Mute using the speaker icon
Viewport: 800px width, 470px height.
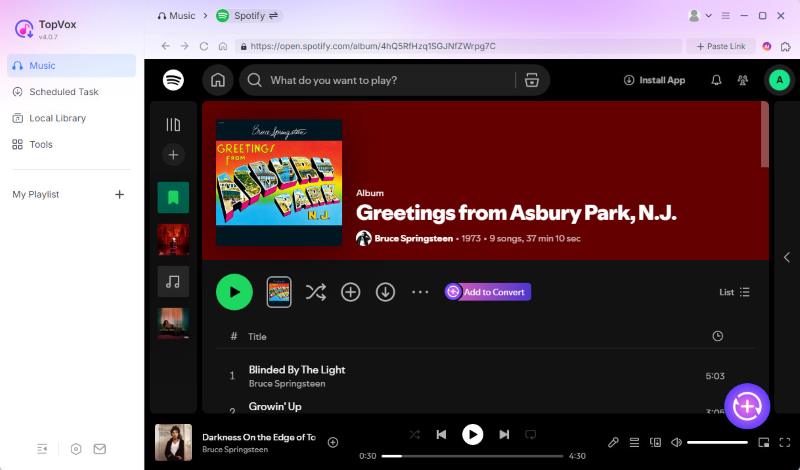[x=677, y=442]
